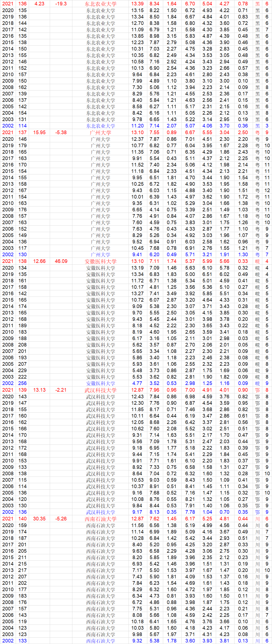Click -5.26 in the 西南石油大学 2021 row
272x644 pixels.
(61, 519)
